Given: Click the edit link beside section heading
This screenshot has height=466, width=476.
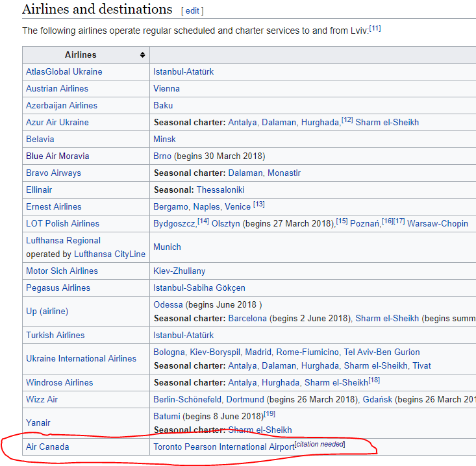Looking at the screenshot, I should [x=192, y=11].
